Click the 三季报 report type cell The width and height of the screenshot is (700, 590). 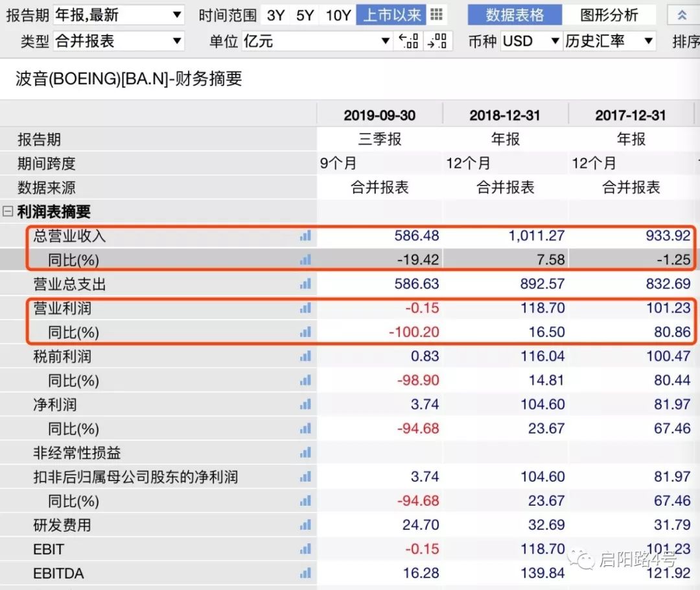380,139
